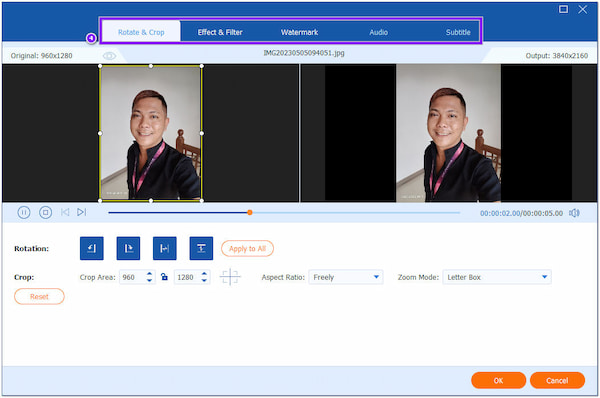The height and width of the screenshot is (398, 600).
Task: Click bottom-center crop handle
Action: tap(151, 201)
